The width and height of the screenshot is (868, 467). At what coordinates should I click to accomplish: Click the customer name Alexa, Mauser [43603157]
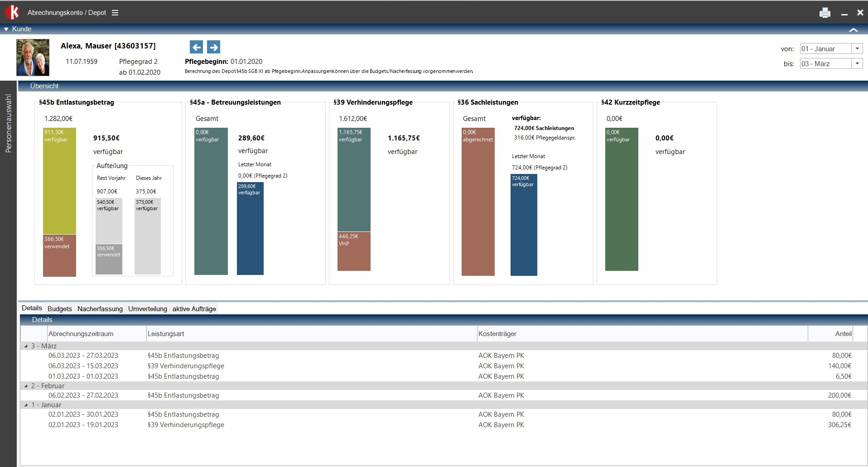[108, 46]
